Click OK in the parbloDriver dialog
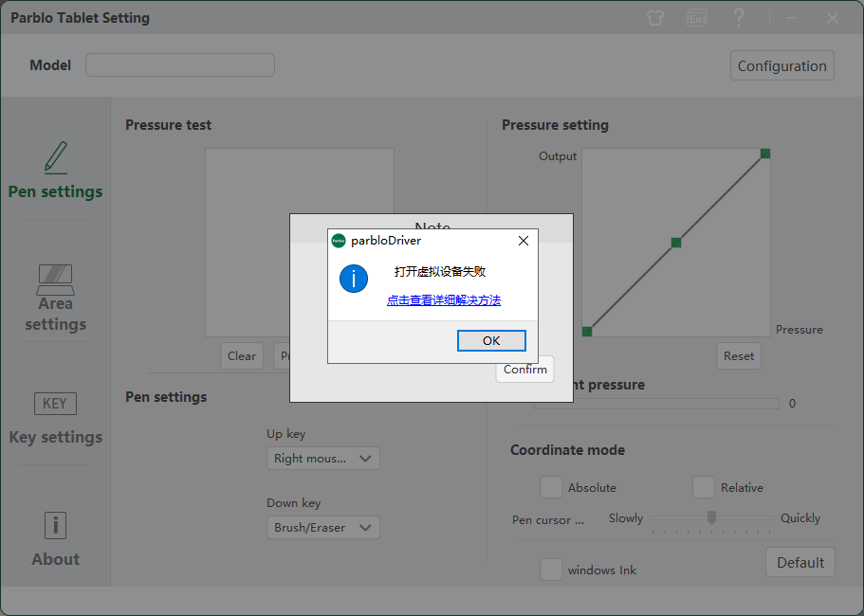Image resolution: width=864 pixels, height=616 pixels. click(491, 341)
